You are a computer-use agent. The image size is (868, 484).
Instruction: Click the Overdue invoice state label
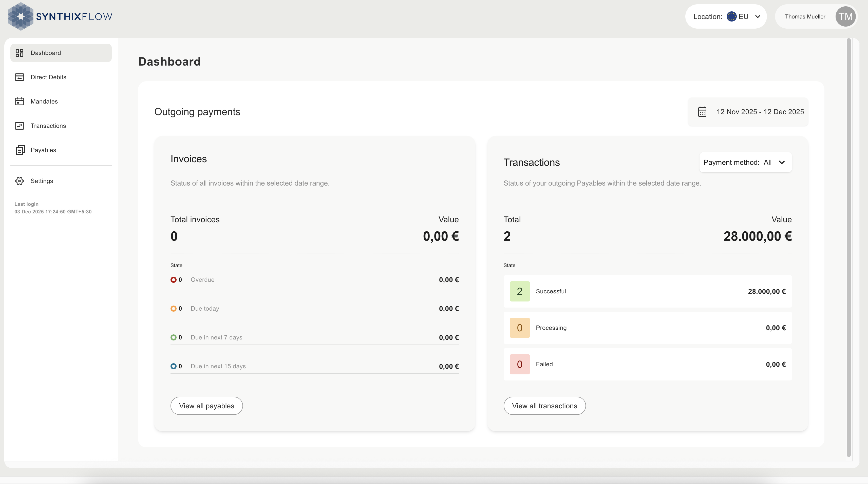[202, 280]
